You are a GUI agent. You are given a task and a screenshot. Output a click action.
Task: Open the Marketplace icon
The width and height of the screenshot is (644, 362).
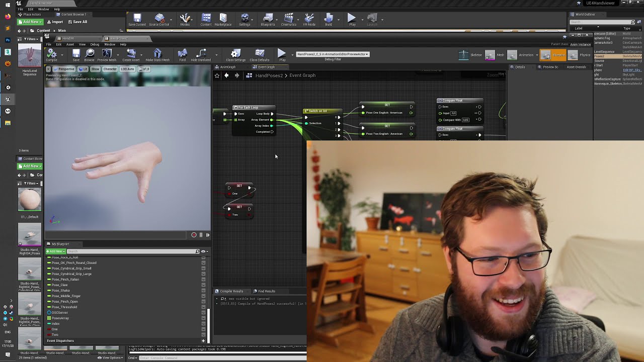(223, 20)
